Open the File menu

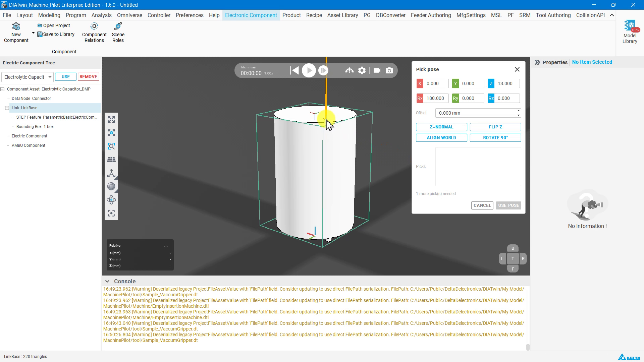coord(7,15)
